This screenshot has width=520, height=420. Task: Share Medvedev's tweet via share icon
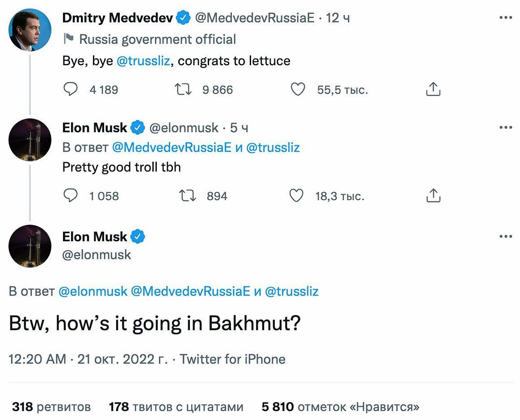433,89
